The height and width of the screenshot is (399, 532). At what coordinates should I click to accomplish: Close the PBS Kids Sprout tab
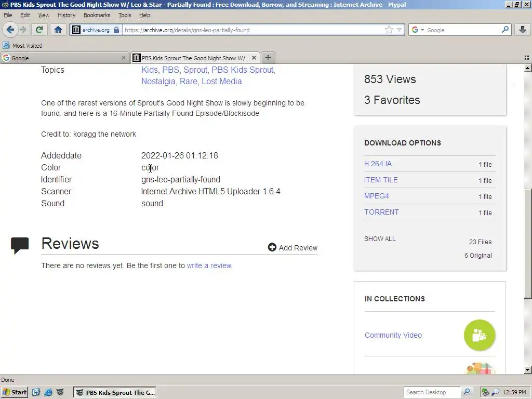(x=254, y=58)
